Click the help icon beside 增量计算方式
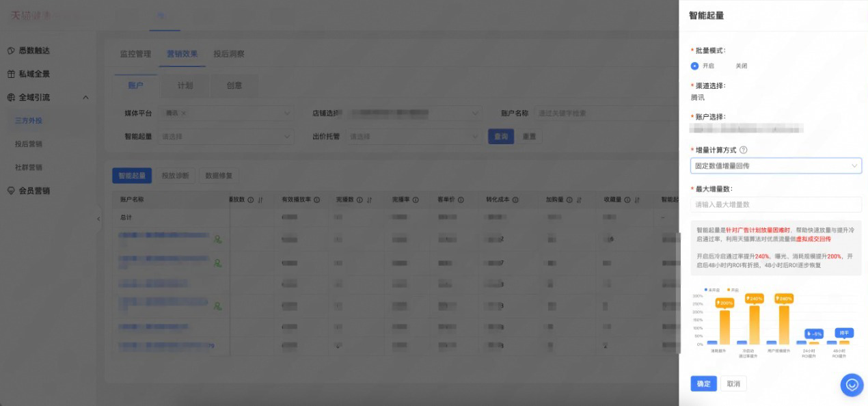Viewport: 868px width, 406px height. (744, 150)
